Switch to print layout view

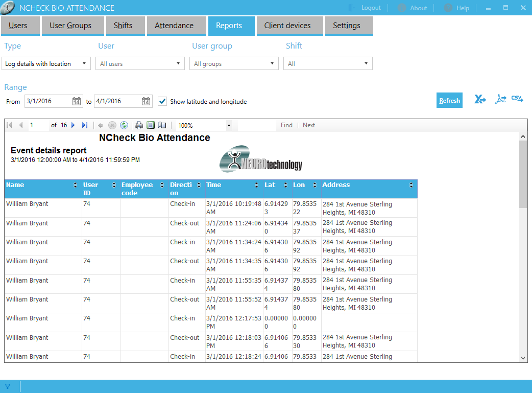[x=151, y=125]
